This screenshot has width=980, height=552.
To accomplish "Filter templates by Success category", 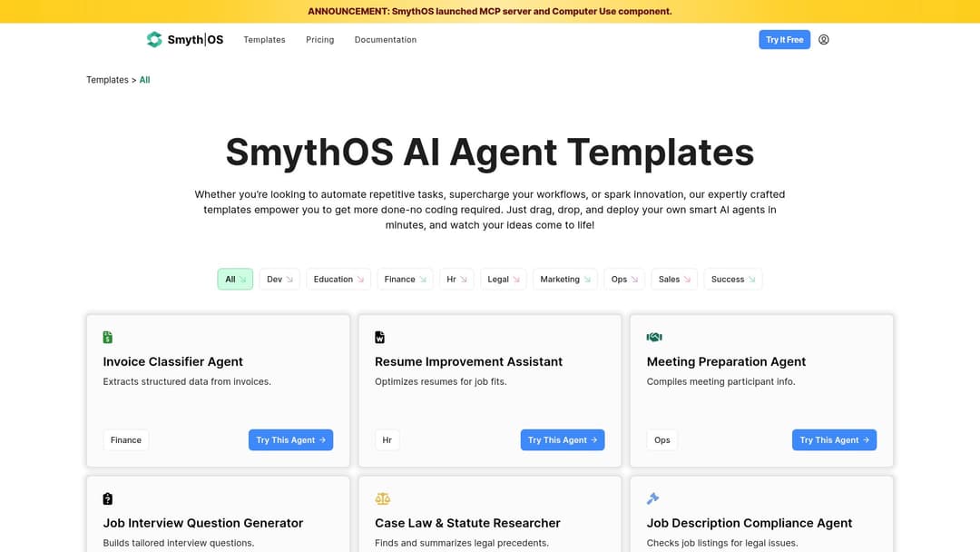I will click(x=733, y=279).
